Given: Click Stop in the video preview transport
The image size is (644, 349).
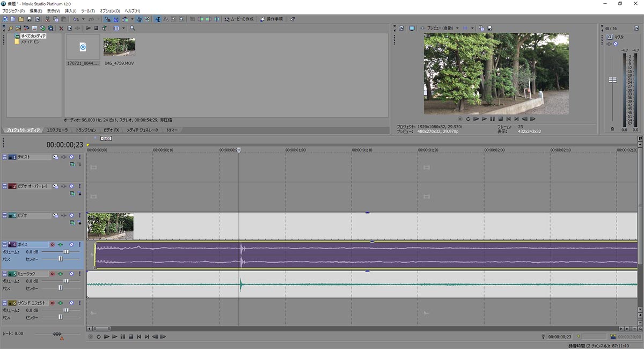Looking at the screenshot, I should [x=500, y=119].
